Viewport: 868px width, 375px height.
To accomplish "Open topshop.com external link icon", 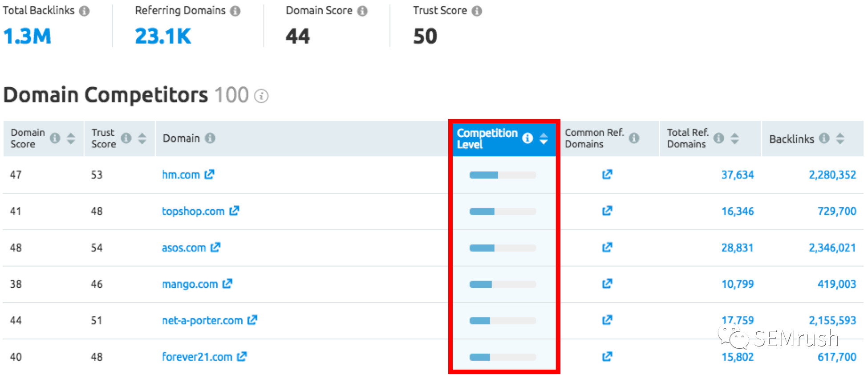I will tap(234, 211).
